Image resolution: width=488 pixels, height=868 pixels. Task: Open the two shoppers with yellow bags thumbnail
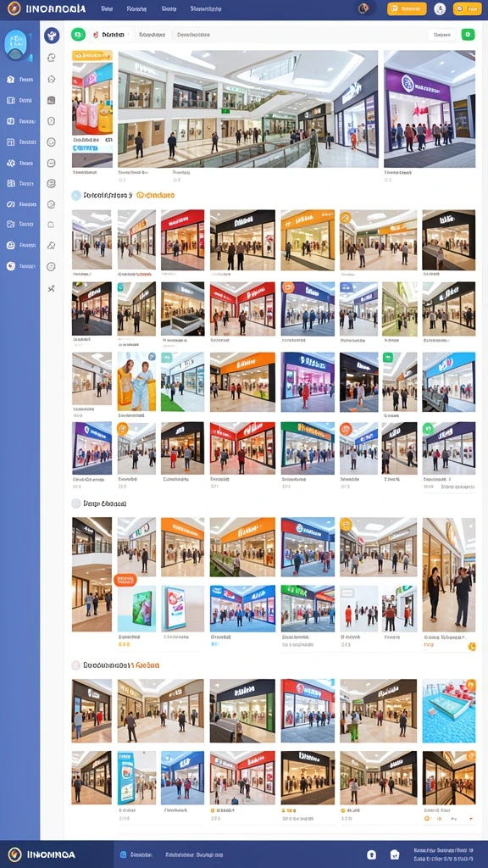(x=136, y=382)
